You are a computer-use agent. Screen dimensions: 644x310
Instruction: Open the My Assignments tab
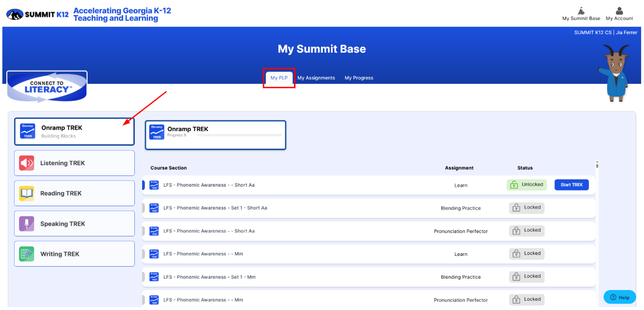pyautogui.click(x=316, y=78)
